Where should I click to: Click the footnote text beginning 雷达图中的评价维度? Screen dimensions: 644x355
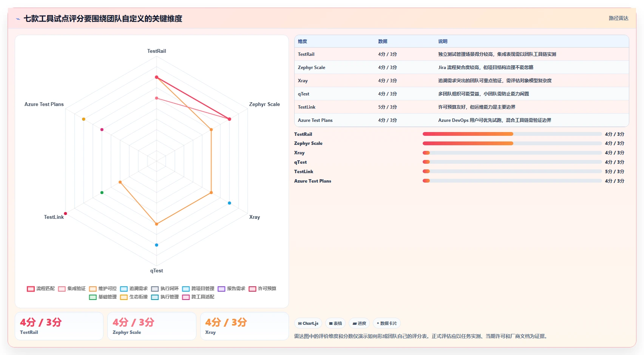click(421, 336)
